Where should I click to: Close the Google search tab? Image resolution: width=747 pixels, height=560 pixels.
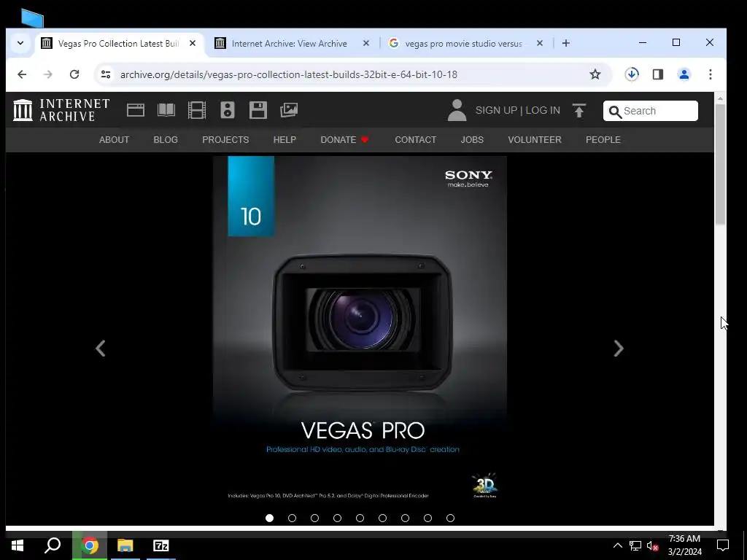click(540, 43)
